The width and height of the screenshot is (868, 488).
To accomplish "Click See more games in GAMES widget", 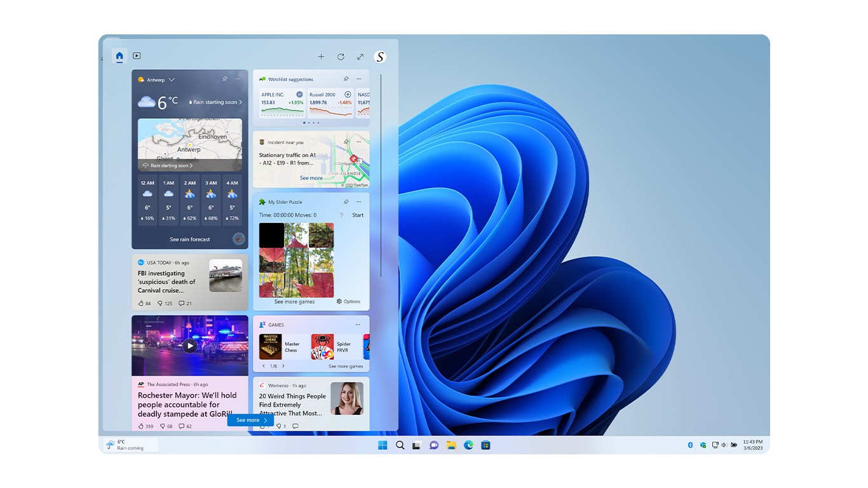I will coord(346,367).
